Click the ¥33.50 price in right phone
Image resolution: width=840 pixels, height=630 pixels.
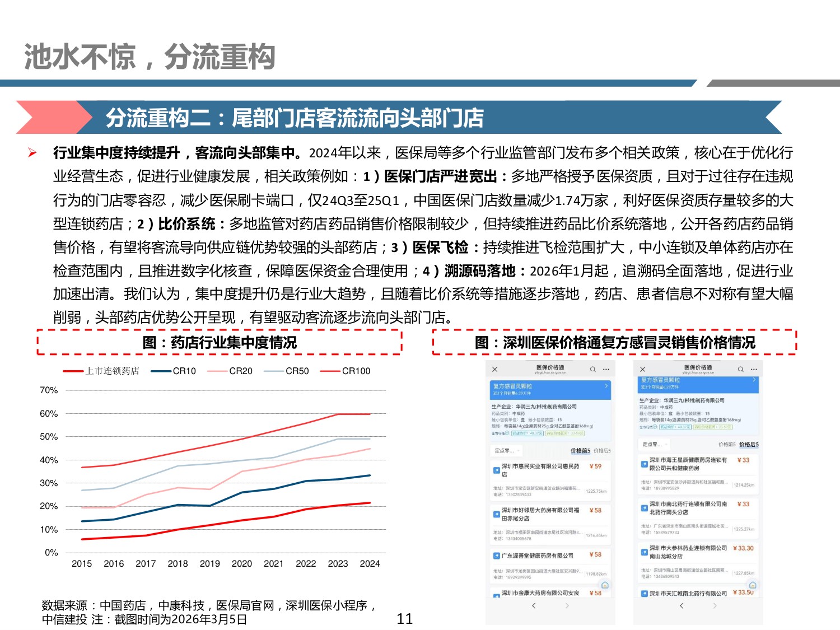tap(743, 592)
